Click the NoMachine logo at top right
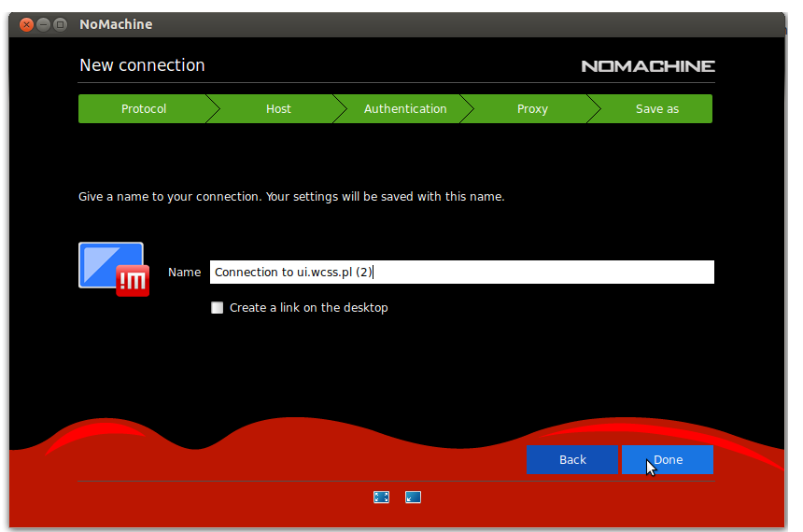803x532 pixels. (647, 66)
